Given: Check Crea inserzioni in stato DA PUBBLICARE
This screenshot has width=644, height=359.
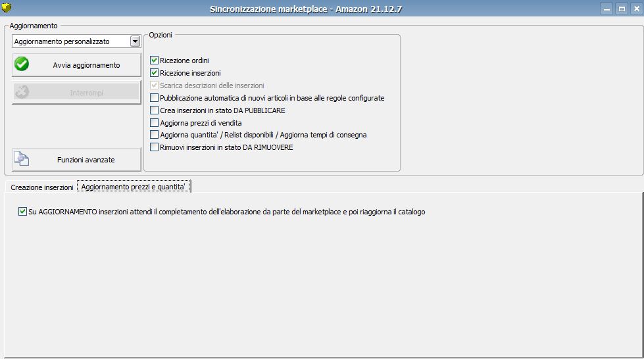Looking at the screenshot, I should (x=154, y=110).
